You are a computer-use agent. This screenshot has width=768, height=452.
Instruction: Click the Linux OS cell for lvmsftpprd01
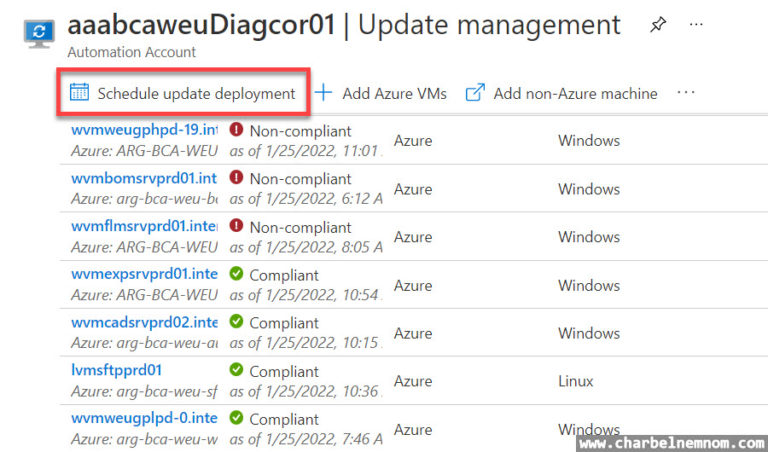(576, 381)
